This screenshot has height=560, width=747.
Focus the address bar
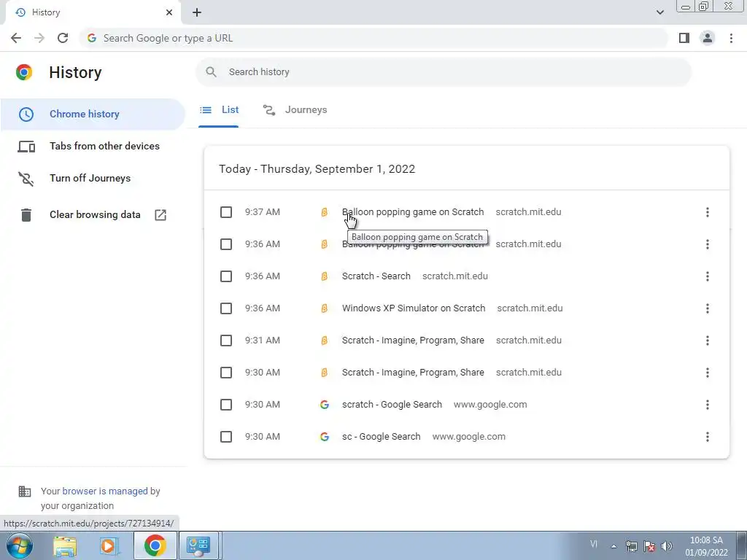point(374,38)
